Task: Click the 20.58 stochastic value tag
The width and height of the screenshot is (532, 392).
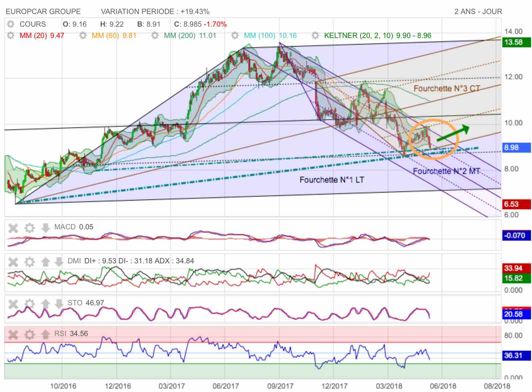Action: (516, 314)
